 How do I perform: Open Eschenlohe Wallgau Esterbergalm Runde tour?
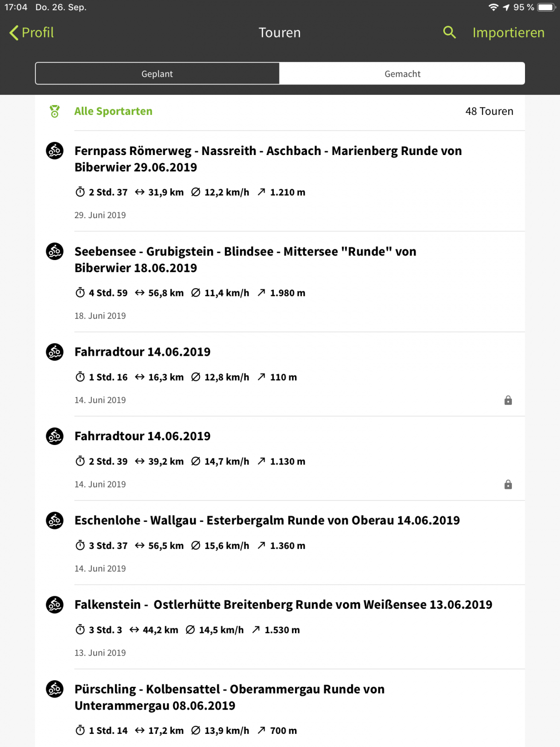coord(280,543)
